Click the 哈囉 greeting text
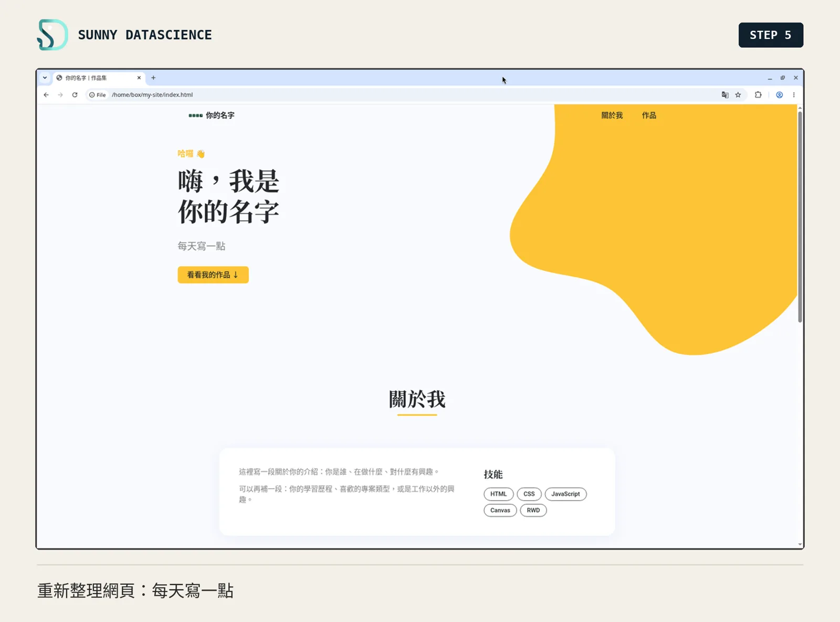 (x=191, y=154)
